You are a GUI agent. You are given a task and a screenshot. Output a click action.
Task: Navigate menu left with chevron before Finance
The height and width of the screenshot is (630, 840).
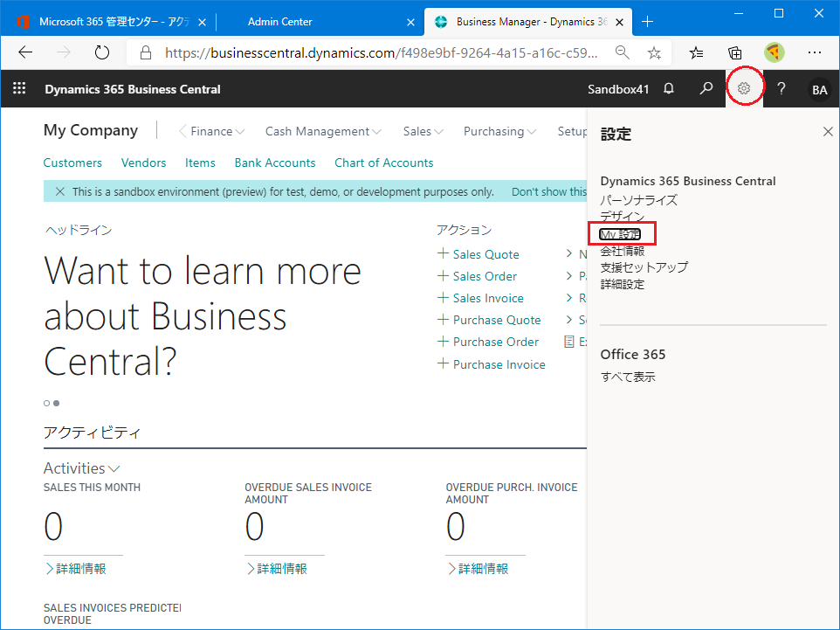pyautogui.click(x=182, y=131)
